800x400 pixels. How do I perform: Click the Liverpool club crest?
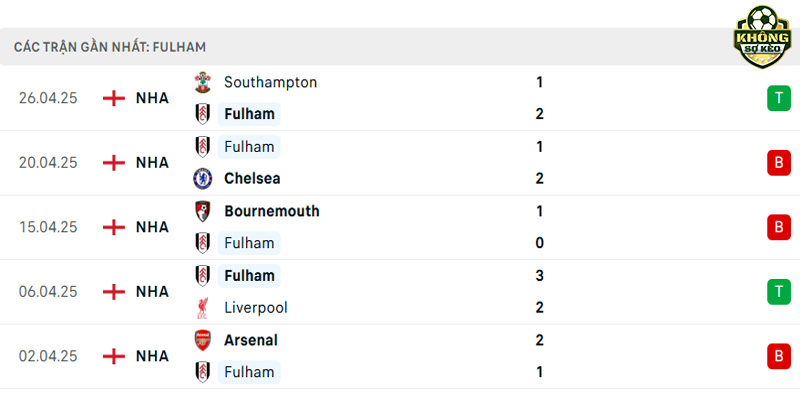(x=203, y=308)
